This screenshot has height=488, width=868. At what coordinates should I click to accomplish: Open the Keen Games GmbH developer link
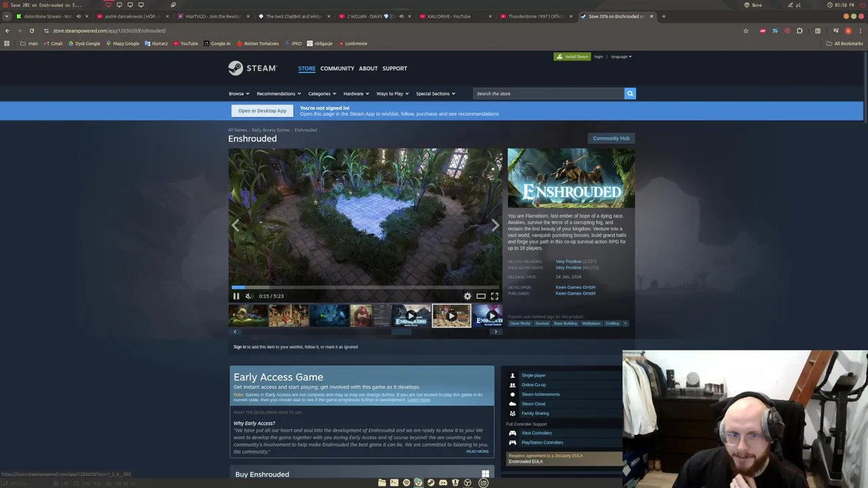(575, 287)
